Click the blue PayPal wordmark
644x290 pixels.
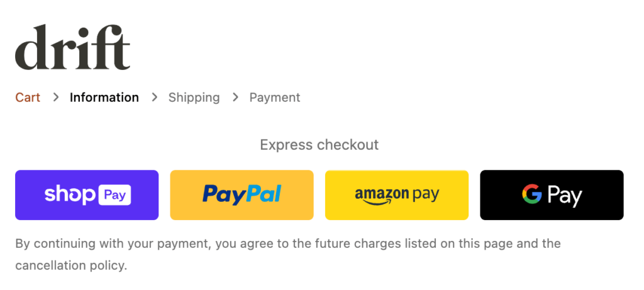(x=241, y=194)
